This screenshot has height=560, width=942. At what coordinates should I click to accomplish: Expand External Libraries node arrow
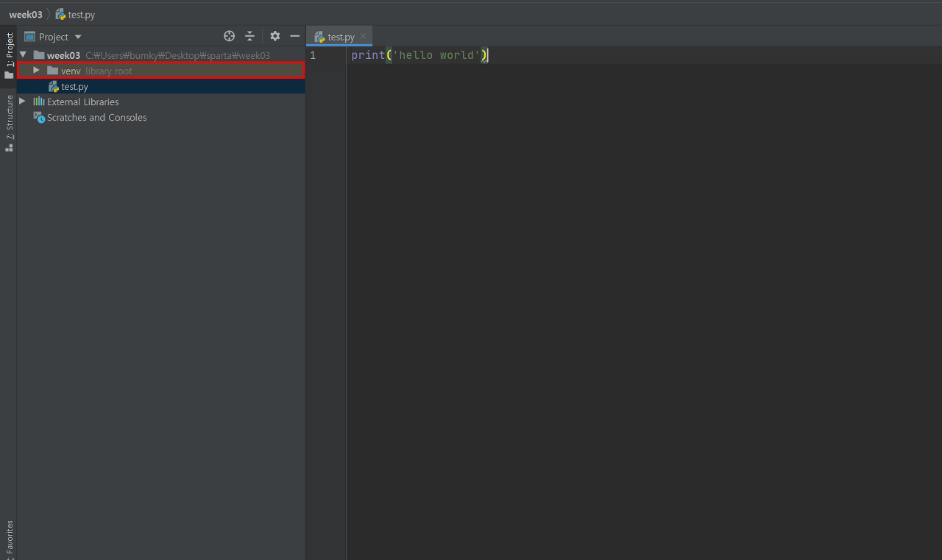click(x=22, y=101)
